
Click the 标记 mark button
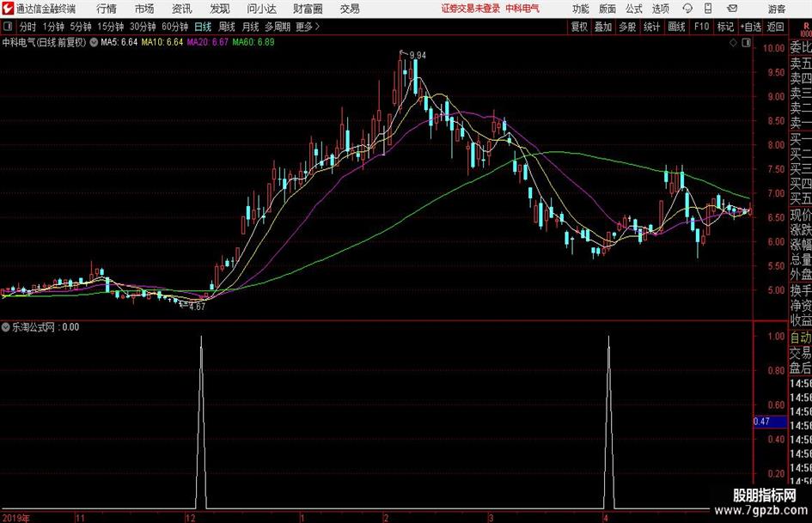[725, 27]
